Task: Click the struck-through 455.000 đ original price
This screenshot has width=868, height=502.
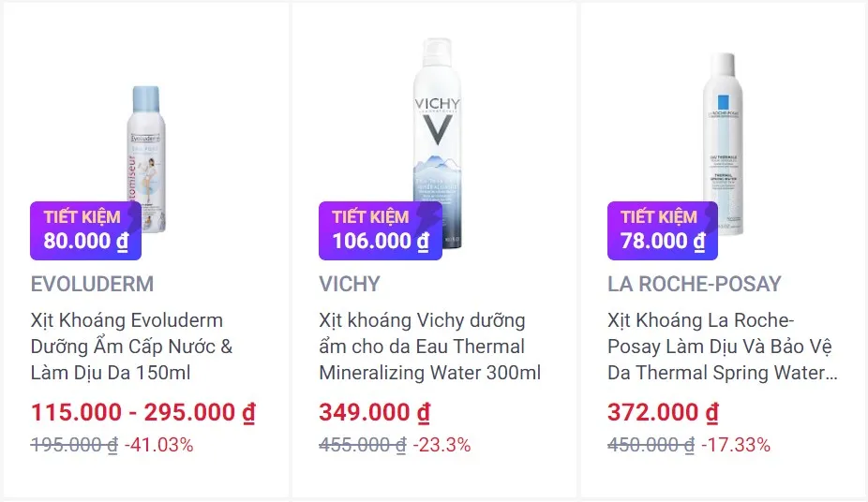Action: pyautogui.click(x=362, y=445)
